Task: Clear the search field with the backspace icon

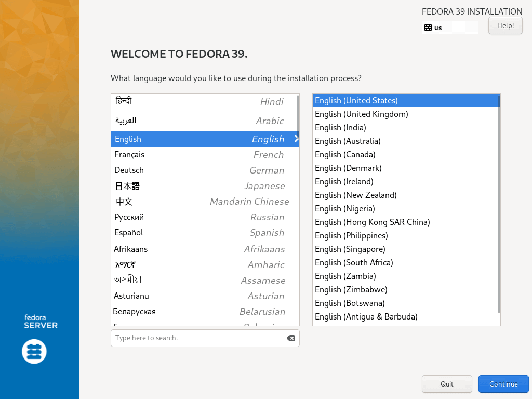Action: pos(291,338)
